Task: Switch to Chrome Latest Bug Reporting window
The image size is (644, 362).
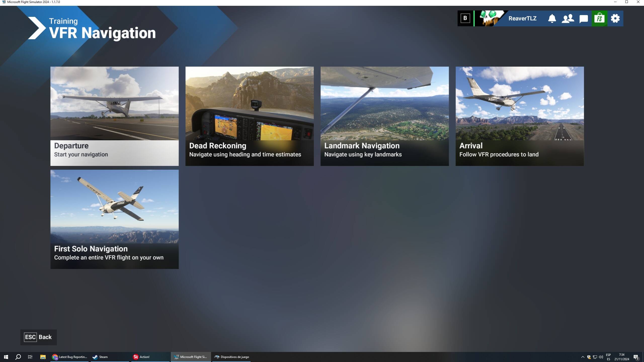Action: pos(70,357)
